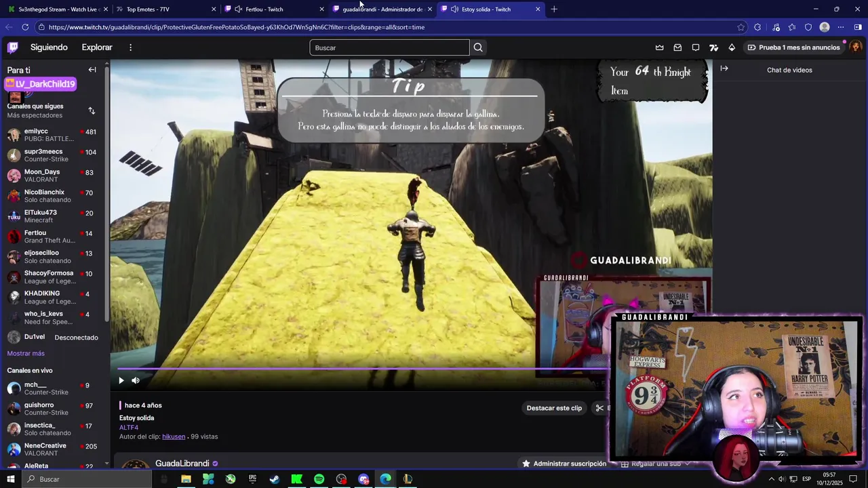
Task: Sort followed channels with arrows icon
Action: [92, 110]
